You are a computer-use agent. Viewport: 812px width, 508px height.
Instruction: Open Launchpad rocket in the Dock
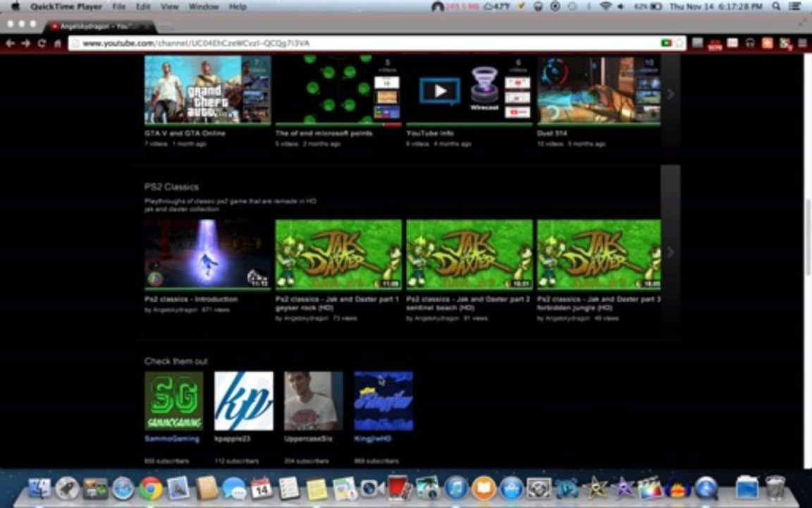pos(68,488)
